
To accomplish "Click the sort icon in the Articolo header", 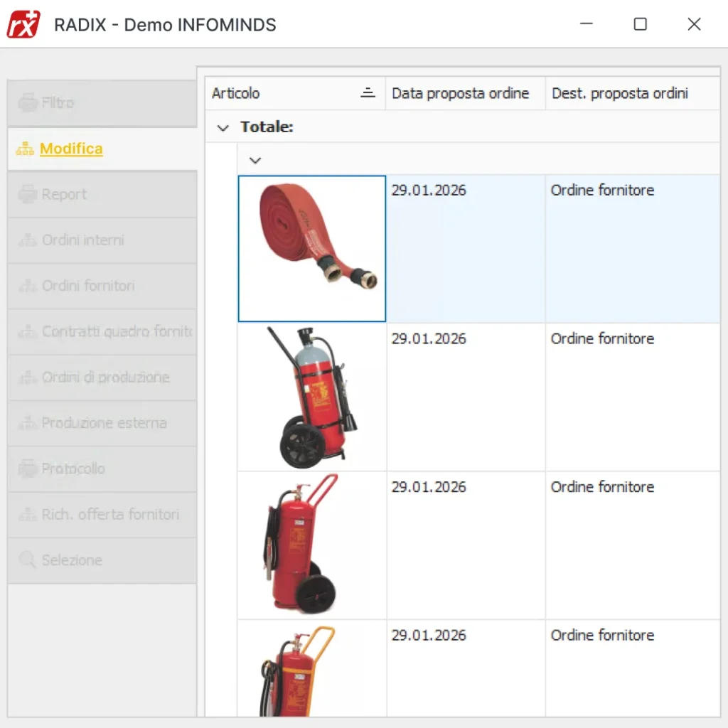I will click(x=368, y=92).
